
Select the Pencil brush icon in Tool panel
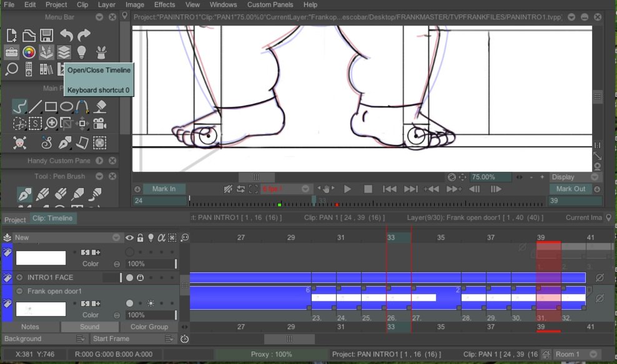42,194
